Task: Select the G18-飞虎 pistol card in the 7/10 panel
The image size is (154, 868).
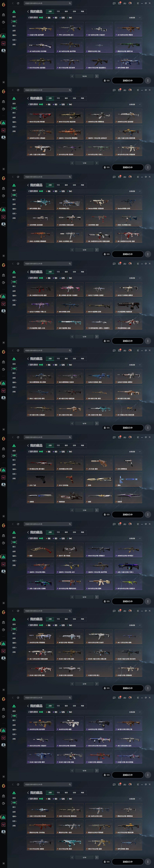Action: point(40,480)
